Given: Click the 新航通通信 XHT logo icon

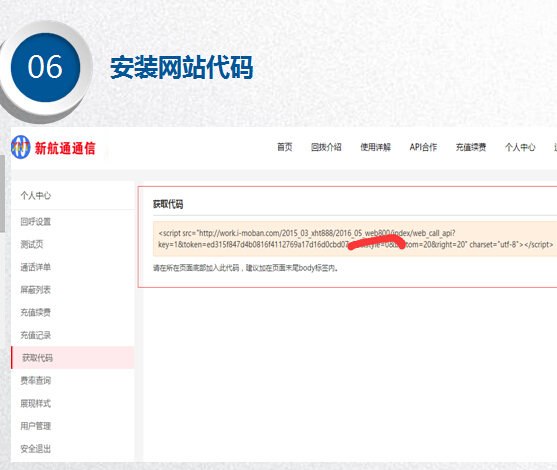Looking at the screenshot, I should [x=20, y=147].
